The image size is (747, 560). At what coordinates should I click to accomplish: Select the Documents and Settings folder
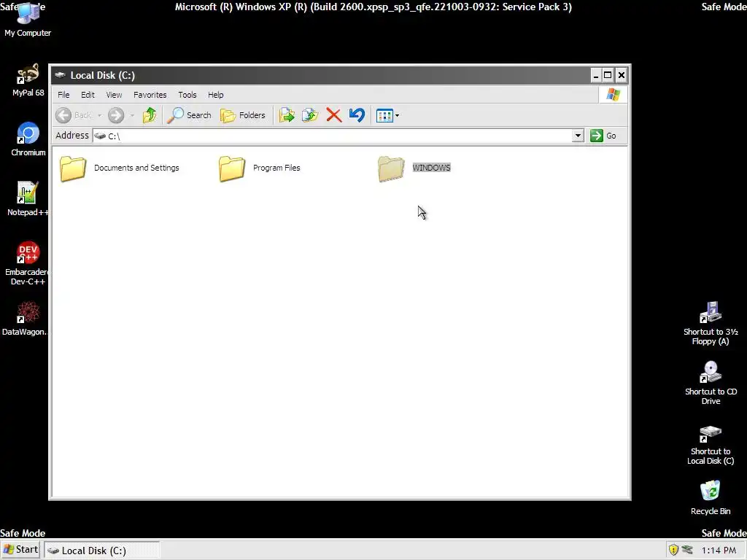pos(120,168)
